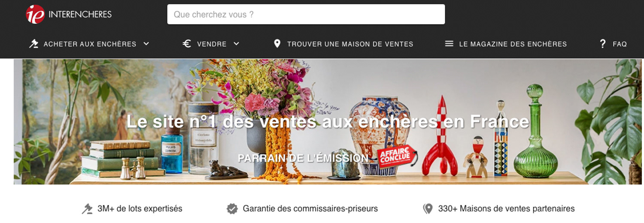Screen dimensions: 644x223
Task: Click the euro icon beside Vendre
Action: [x=187, y=44]
